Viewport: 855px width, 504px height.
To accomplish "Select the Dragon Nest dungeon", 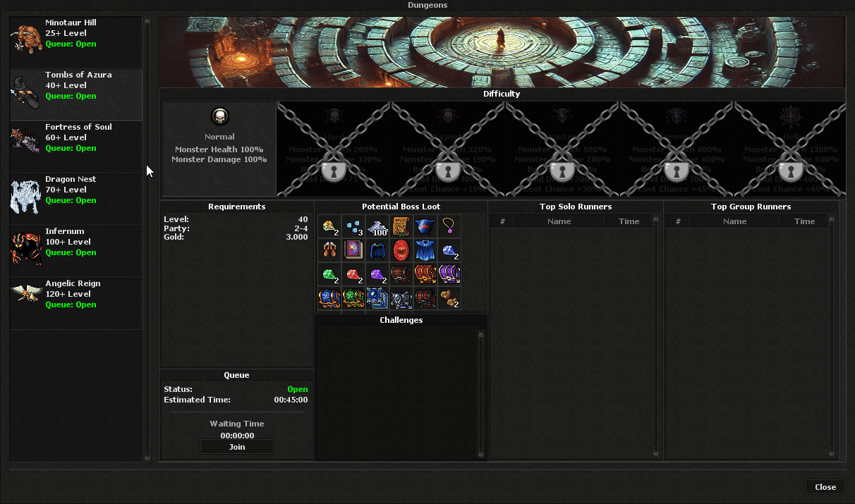I will [76, 199].
